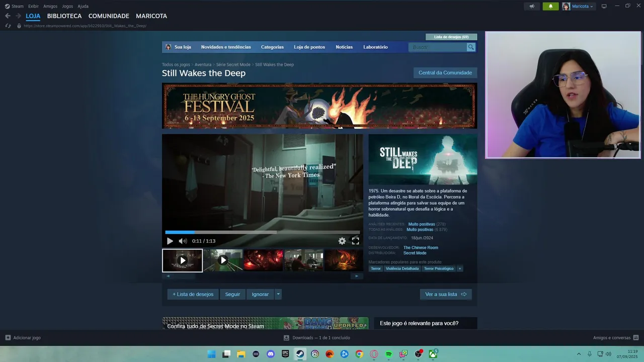Screen dimensions: 644x362
Task: Switch to Big Picture mode icon
Action: (x=604, y=6)
